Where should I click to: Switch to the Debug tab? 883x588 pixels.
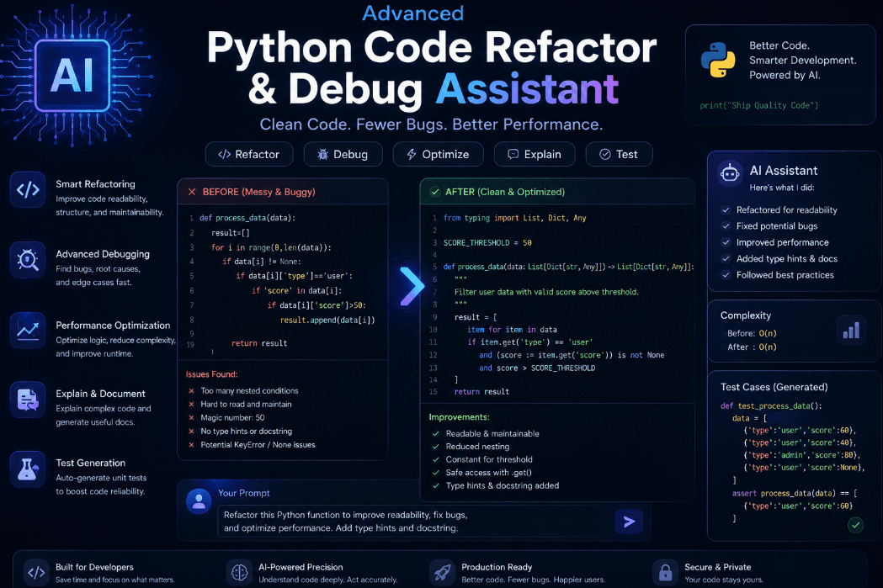(343, 154)
